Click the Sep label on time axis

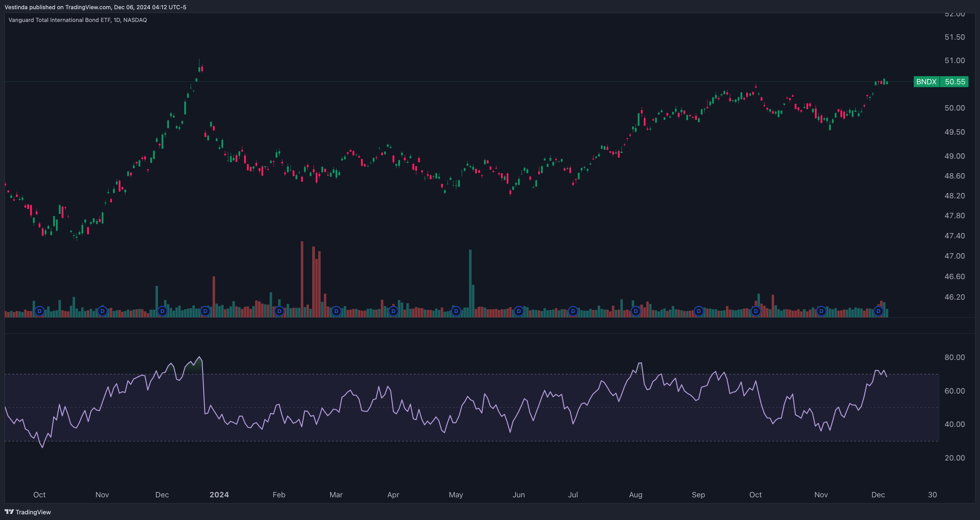pos(698,494)
